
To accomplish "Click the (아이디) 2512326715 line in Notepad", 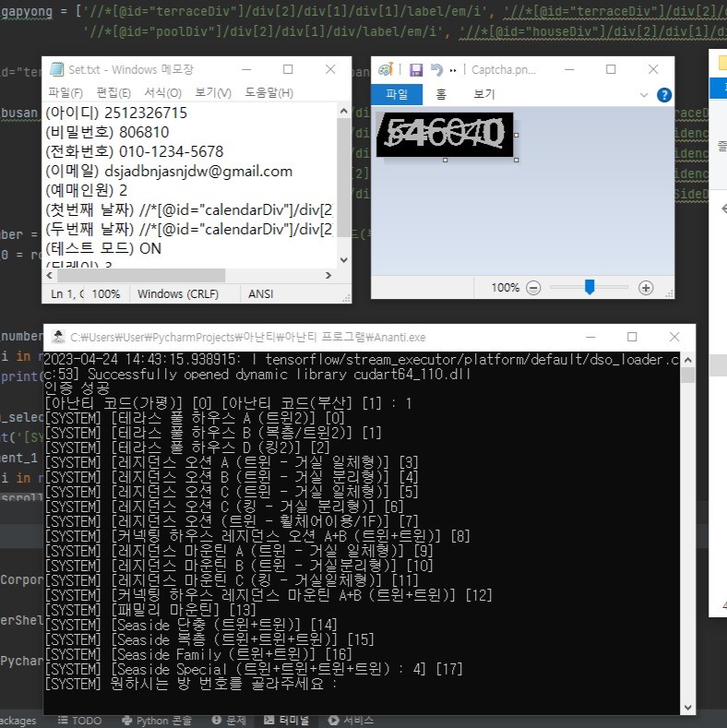I will tap(116, 113).
